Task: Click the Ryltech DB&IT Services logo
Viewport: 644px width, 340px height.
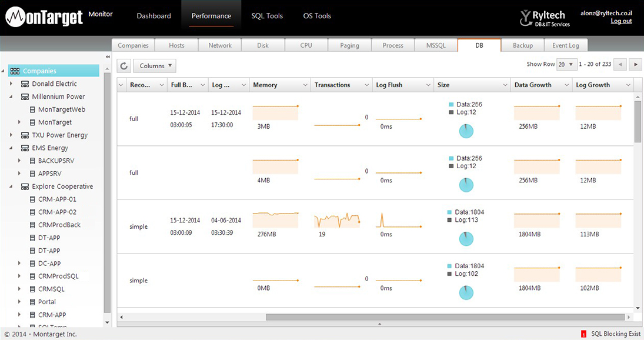Action: (x=545, y=18)
